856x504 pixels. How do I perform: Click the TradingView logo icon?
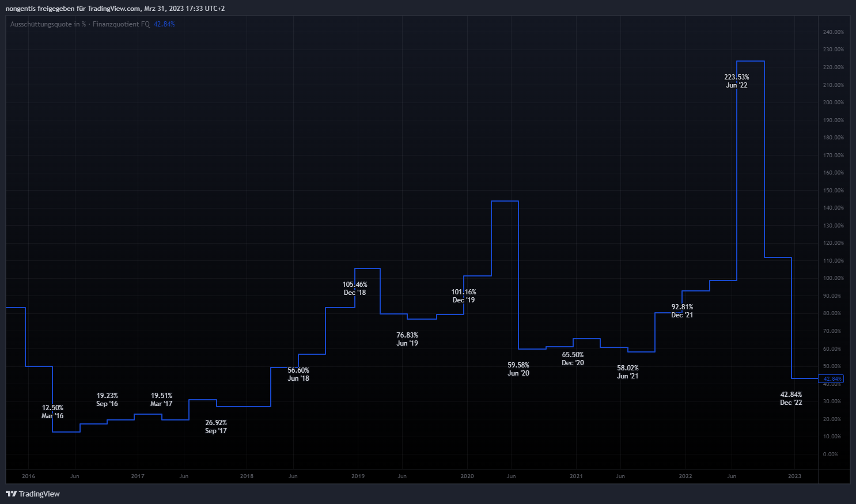(11, 494)
